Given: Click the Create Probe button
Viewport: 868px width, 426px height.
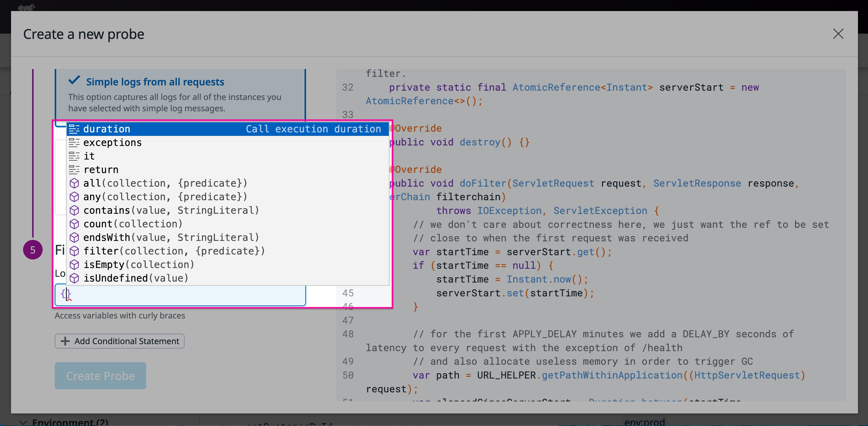Looking at the screenshot, I should coord(100,376).
